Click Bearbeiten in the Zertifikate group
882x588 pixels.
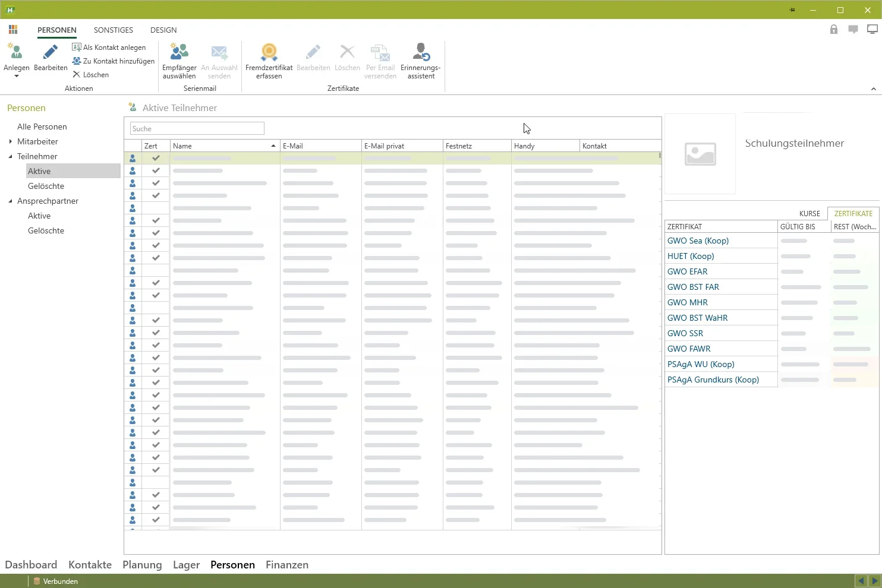click(x=313, y=58)
